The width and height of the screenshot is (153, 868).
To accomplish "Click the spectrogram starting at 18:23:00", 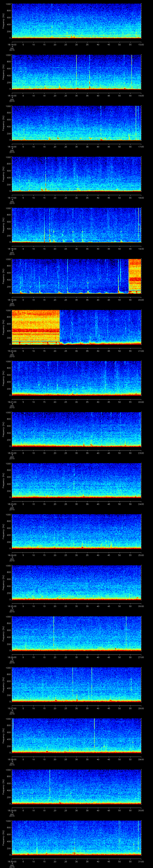I will click(x=77, y=480).
